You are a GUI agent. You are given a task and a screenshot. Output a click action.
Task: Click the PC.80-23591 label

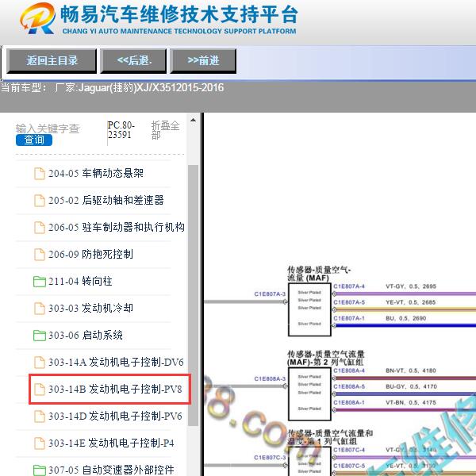coord(121,130)
